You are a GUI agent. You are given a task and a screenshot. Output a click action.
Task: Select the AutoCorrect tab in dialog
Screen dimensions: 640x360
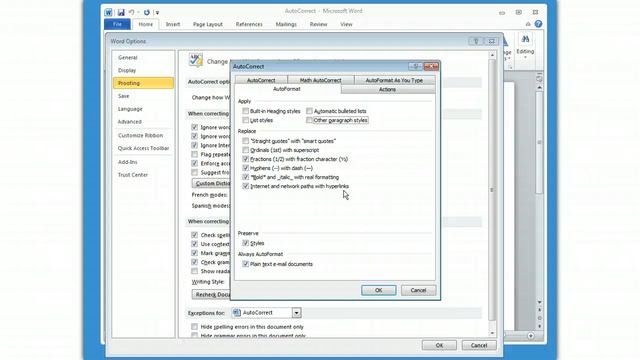[x=261, y=80]
